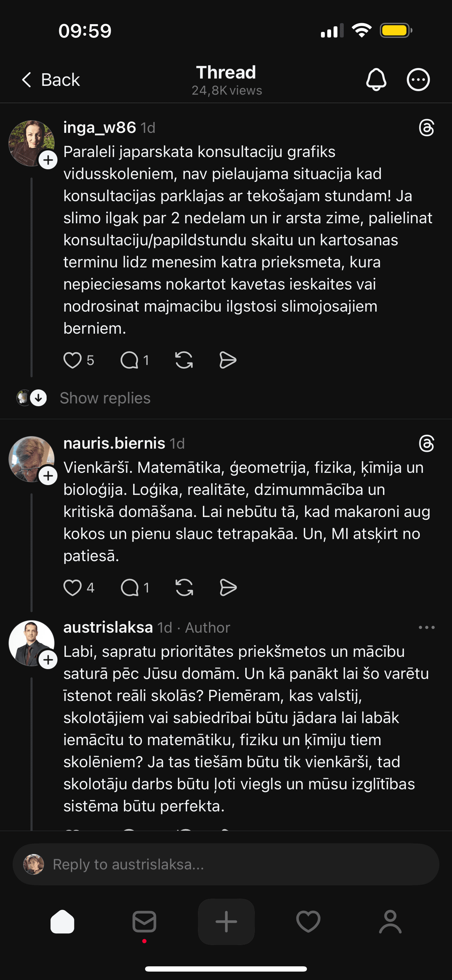
Task: Open comments on inga_w86's post
Action: point(129,360)
